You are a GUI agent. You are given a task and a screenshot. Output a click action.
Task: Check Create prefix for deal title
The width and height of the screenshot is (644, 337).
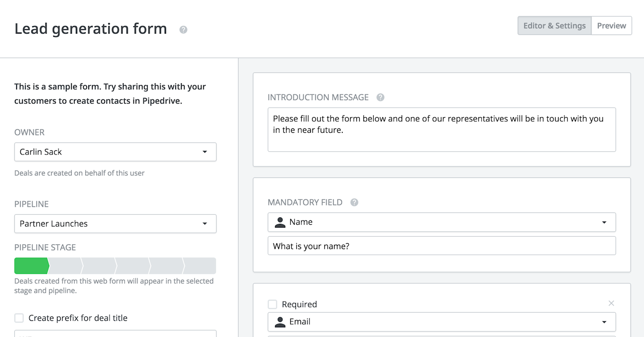[x=19, y=318]
